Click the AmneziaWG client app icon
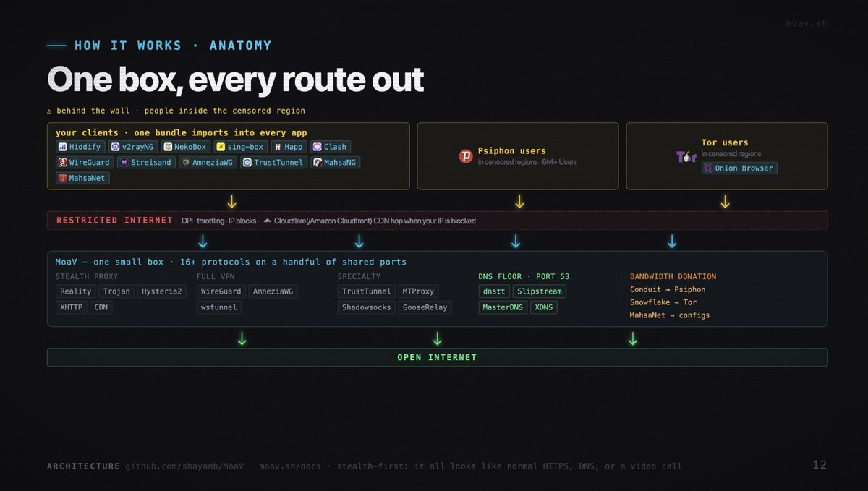Screen dimensions: 868x491 [185, 163]
